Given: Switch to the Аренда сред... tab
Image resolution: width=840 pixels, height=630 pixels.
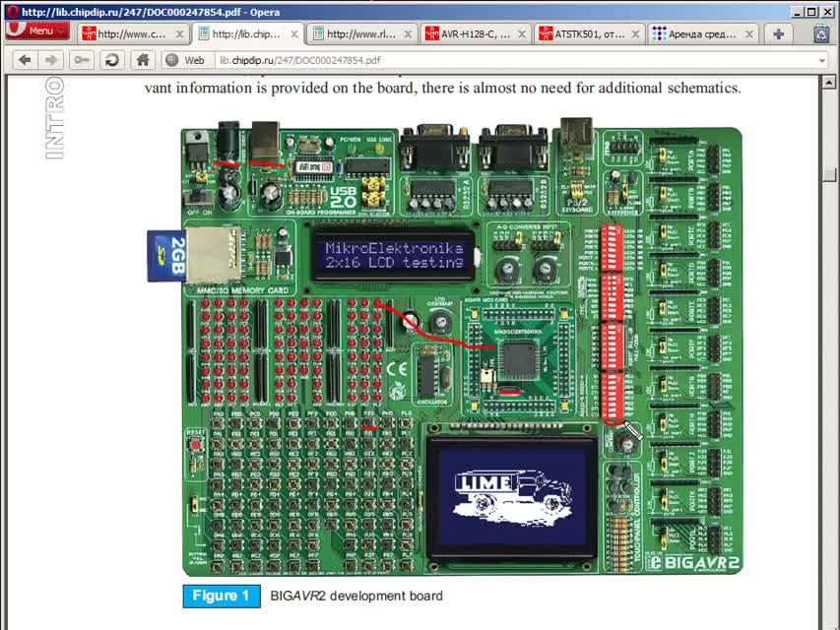Looking at the screenshot, I should (703, 33).
